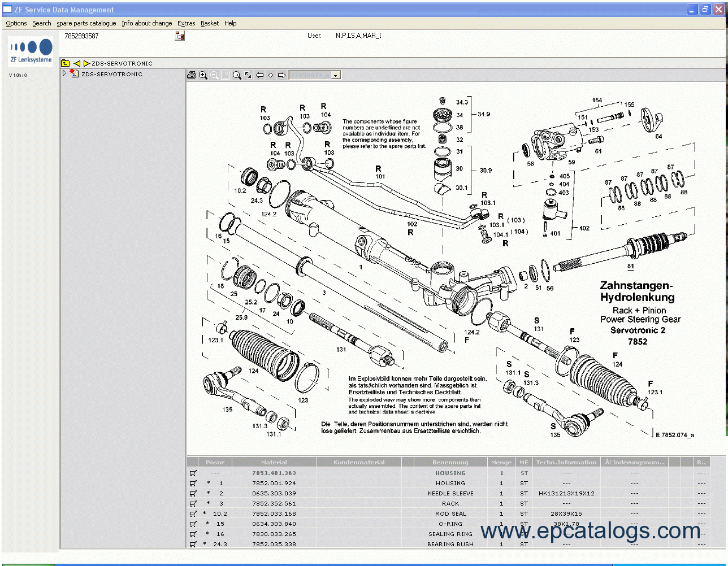Click yellow forward triangle in navigation bar
Viewport: 728px width, 566px height.
[x=86, y=63]
